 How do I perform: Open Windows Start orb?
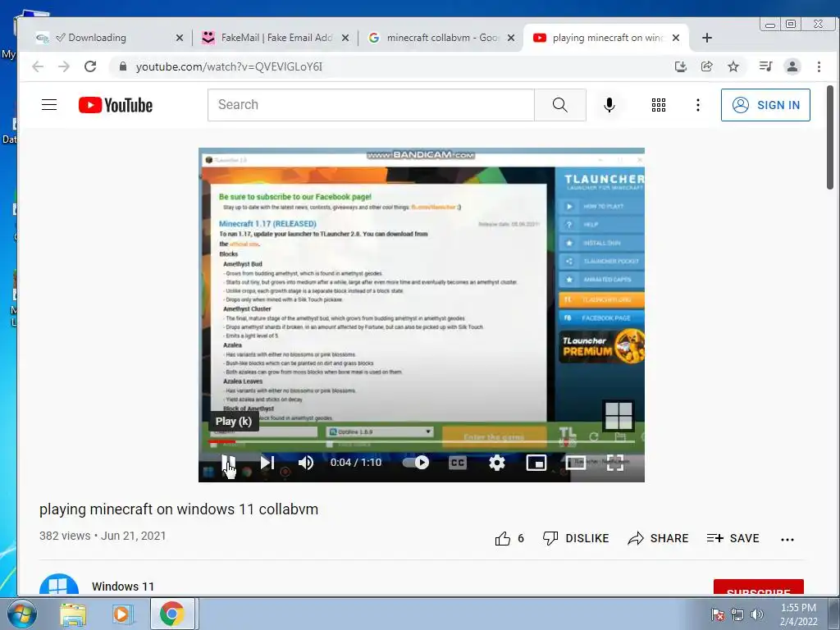[21, 614]
